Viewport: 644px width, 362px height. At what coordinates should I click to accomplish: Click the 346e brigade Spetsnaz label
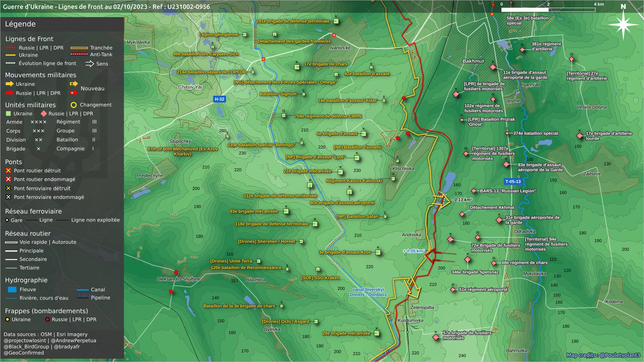click(x=475, y=272)
